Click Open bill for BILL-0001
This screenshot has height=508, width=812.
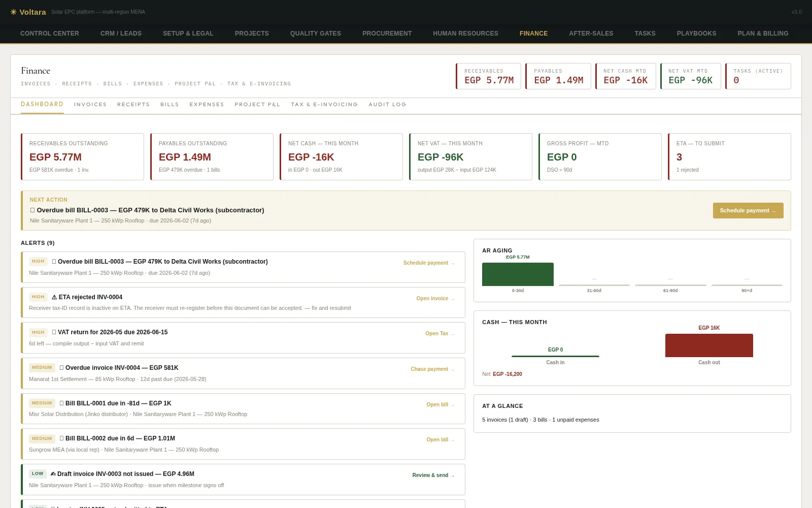coord(441,405)
